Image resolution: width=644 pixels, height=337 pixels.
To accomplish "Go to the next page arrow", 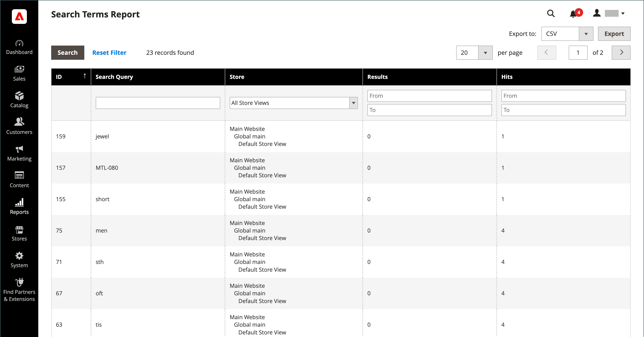I will point(621,53).
